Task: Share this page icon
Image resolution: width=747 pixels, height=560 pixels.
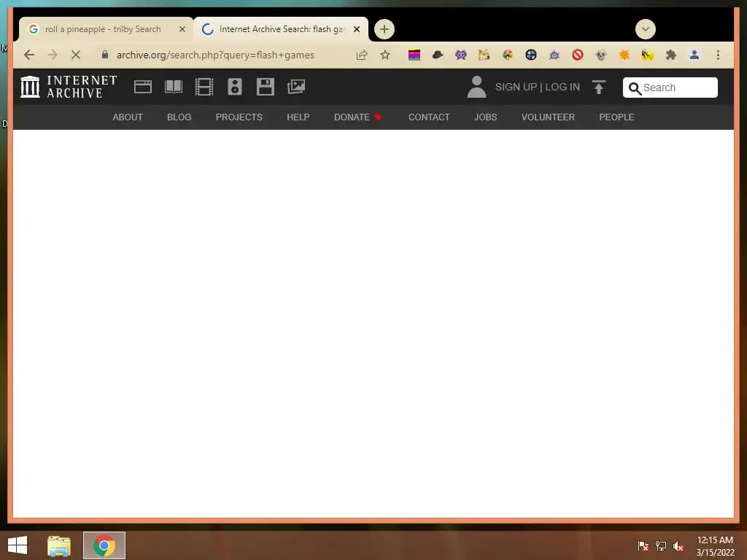Action: tap(362, 55)
